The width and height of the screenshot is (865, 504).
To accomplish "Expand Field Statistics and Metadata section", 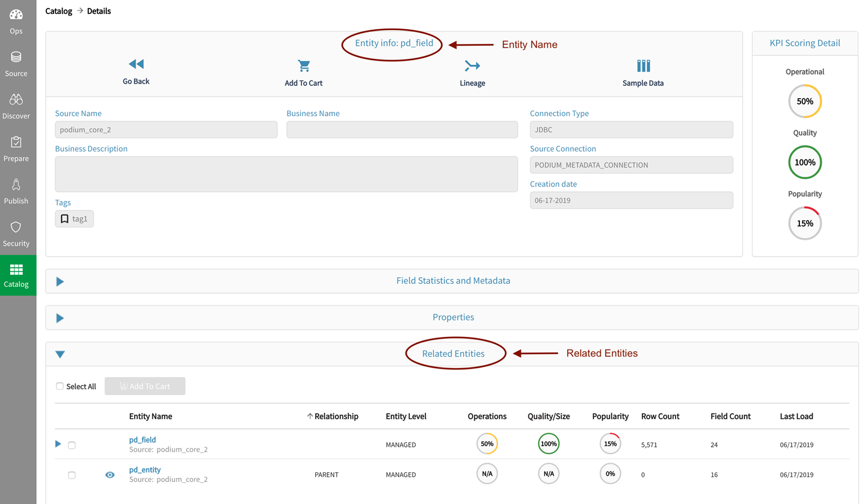I will pyautogui.click(x=60, y=281).
